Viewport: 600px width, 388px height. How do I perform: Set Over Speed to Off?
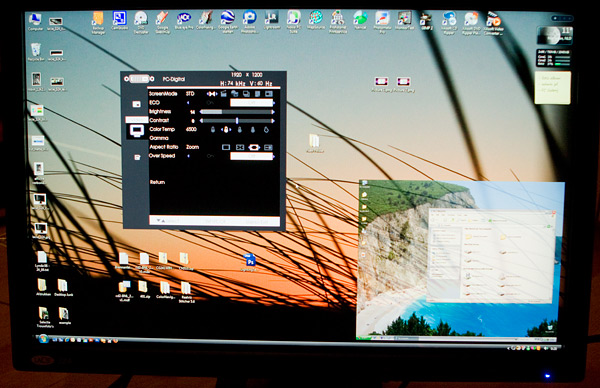point(251,156)
